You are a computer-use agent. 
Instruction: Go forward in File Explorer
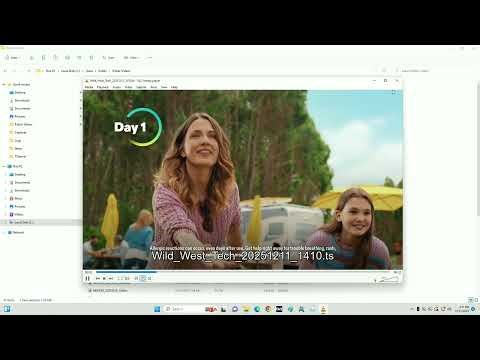[x=14, y=71]
